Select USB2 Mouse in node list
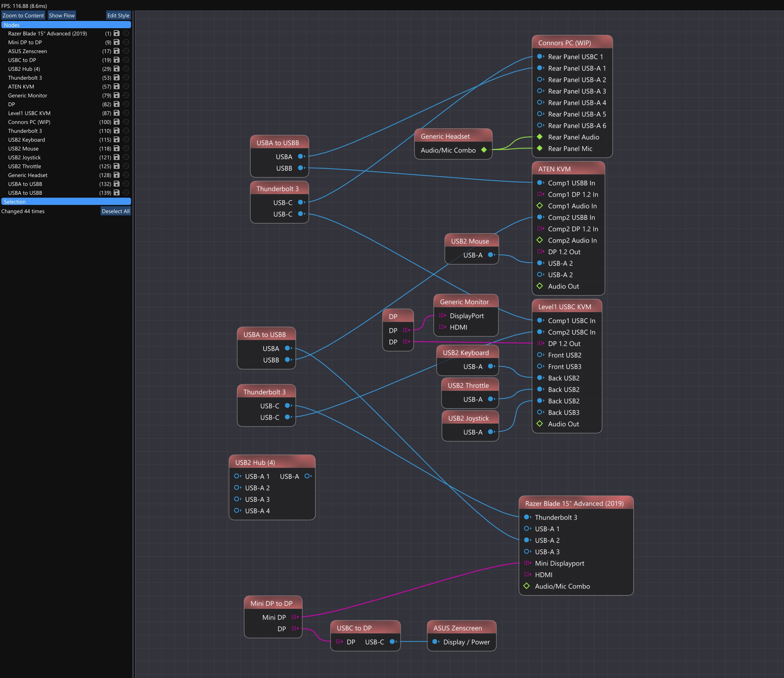This screenshot has width=784, height=678. [23, 149]
